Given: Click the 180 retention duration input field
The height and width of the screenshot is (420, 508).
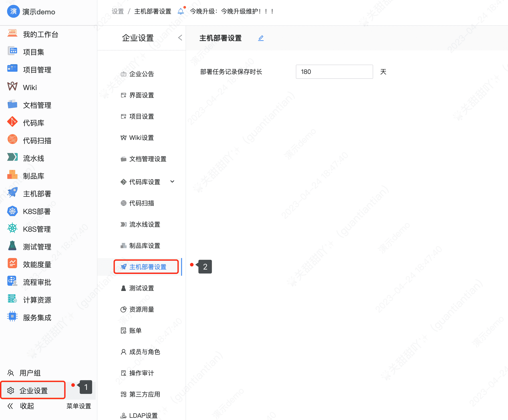Looking at the screenshot, I should [334, 71].
